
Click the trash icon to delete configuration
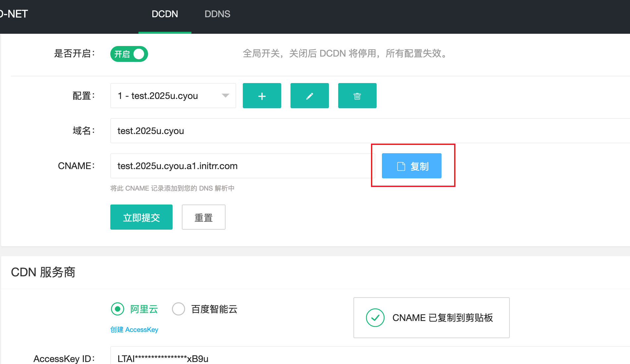pos(357,96)
